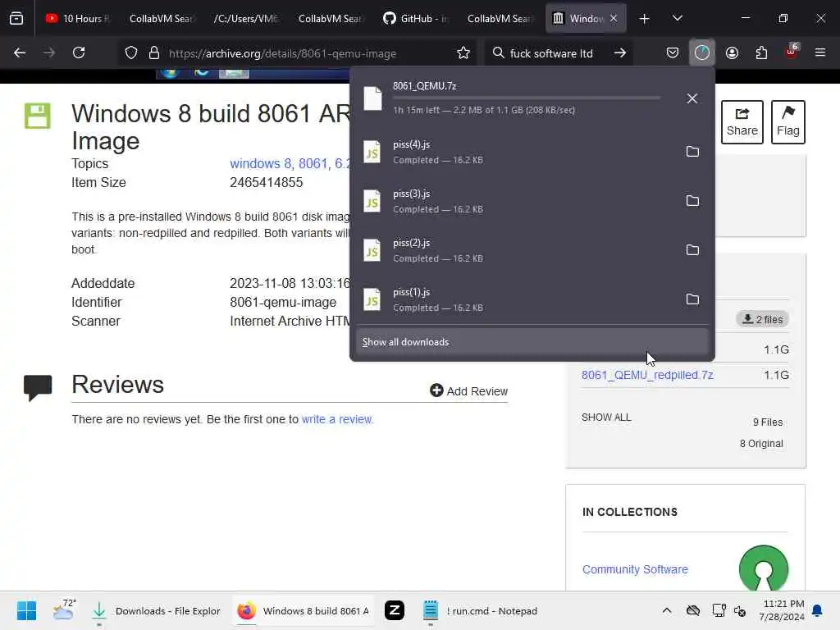Expand the system tray hidden icons chevron
The width and height of the screenshot is (840, 630).
666,610
